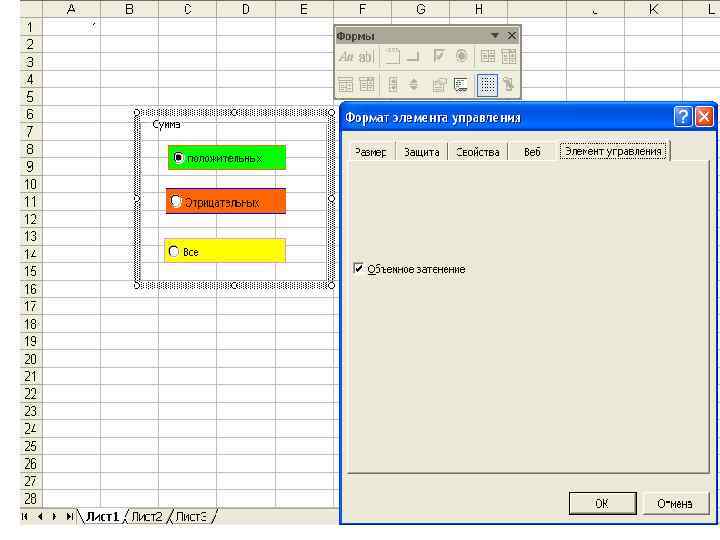Select column A header
The width and height of the screenshot is (720, 540).
[71, 9]
